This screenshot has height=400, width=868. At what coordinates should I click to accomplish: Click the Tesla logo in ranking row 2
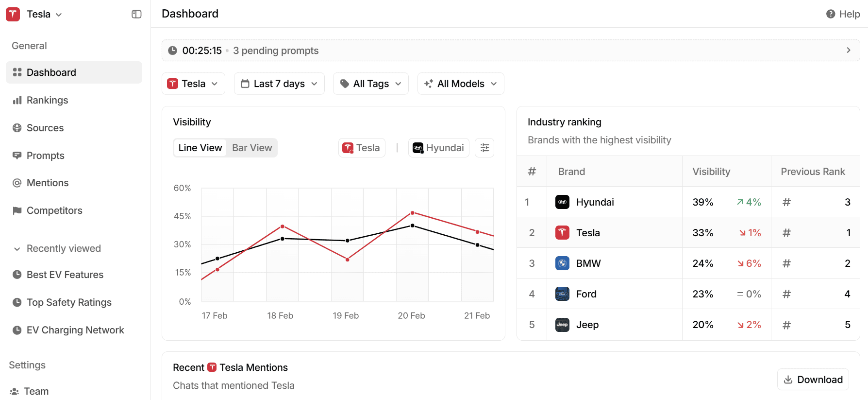point(562,232)
